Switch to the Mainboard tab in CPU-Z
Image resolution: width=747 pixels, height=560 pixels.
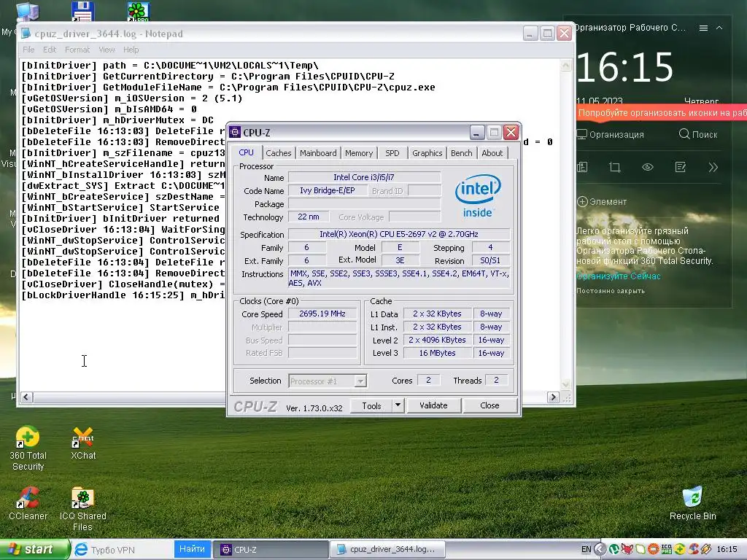[x=318, y=153]
